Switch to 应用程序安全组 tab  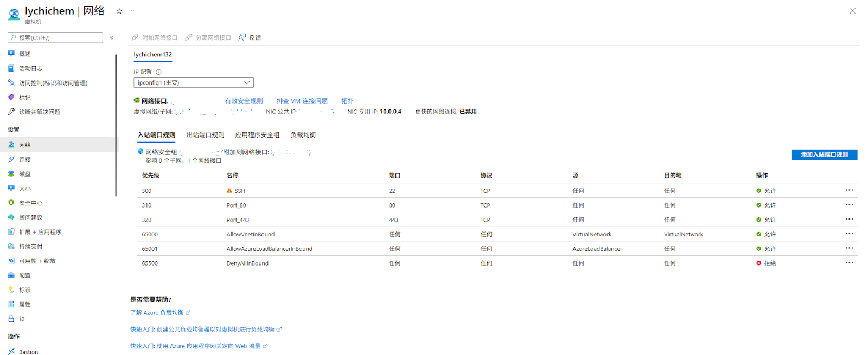[x=257, y=135]
